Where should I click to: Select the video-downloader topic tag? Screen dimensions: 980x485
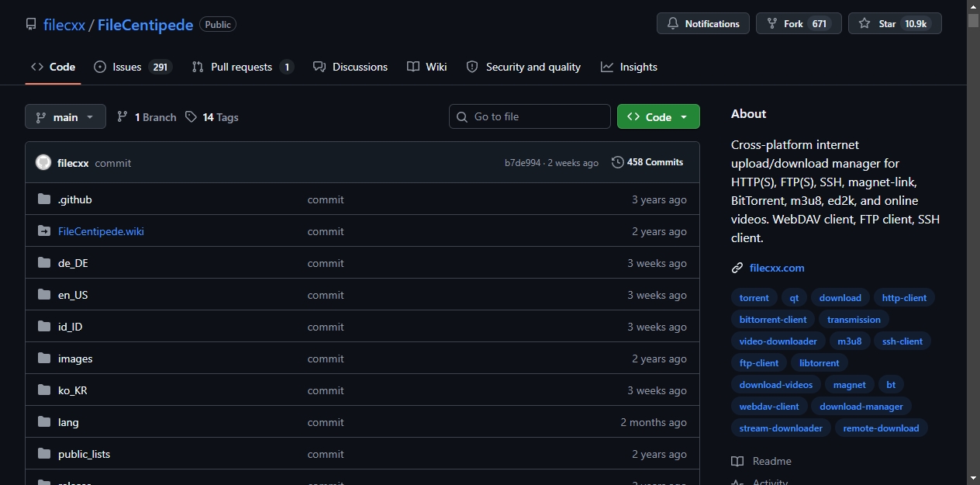[778, 341]
